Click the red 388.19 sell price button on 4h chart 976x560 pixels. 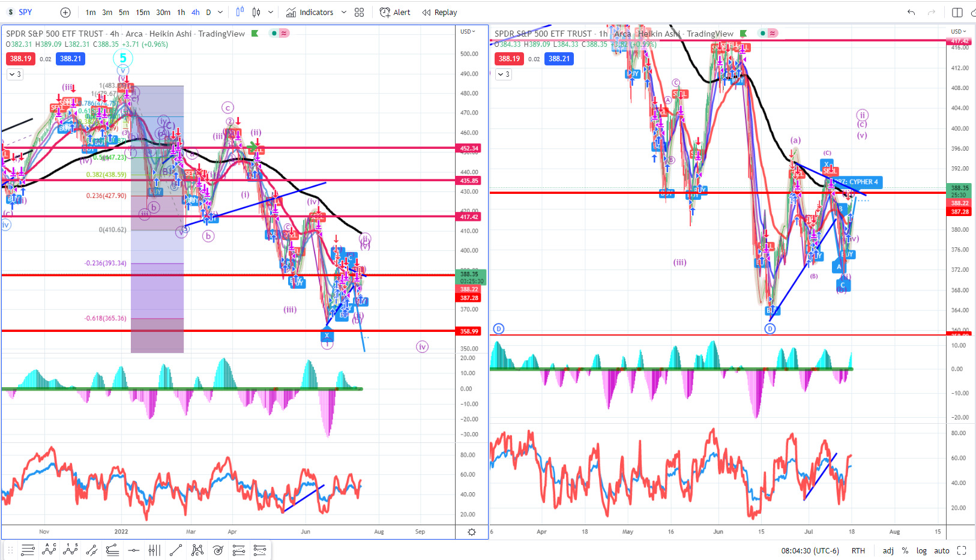20,59
